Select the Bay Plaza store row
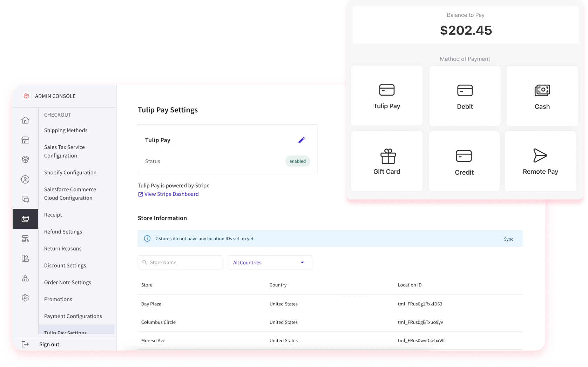 (330, 304)
